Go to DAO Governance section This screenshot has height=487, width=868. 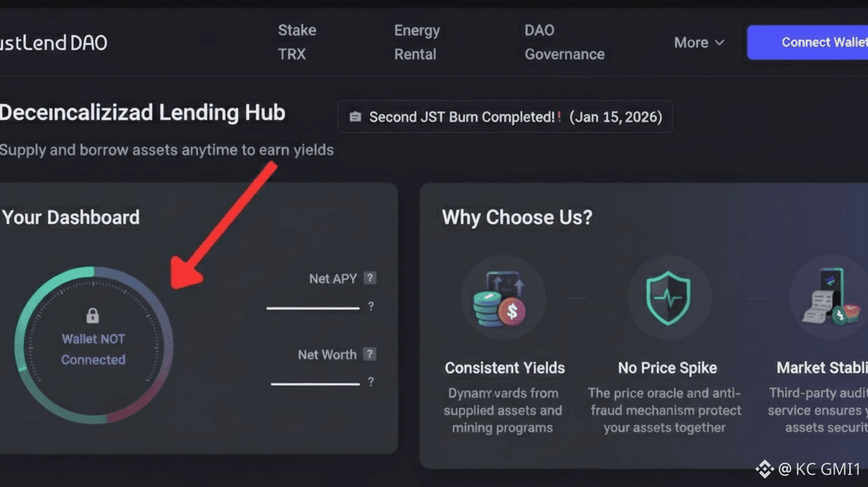pyautogui.click(x=564, y=42)
